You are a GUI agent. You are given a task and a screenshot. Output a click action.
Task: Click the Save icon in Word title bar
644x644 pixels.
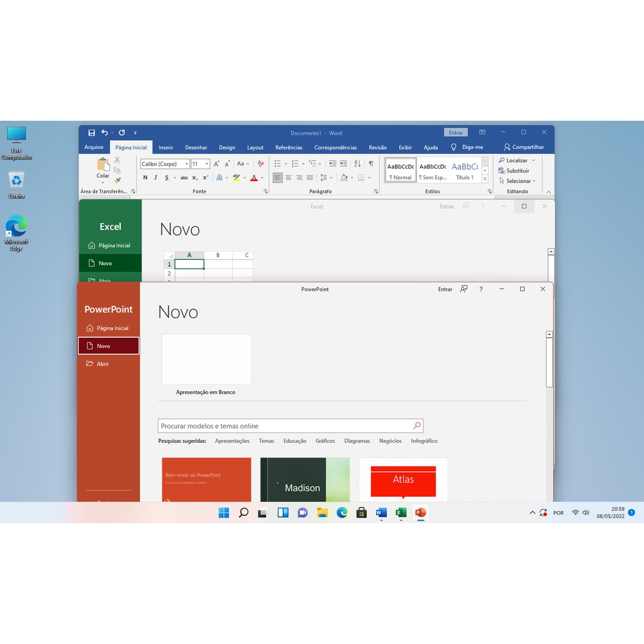[x=92, y=133]
